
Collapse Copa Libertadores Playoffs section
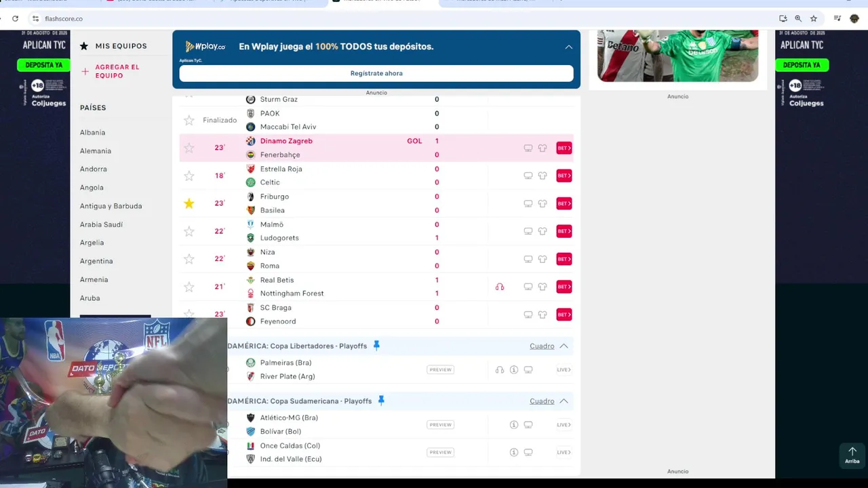[x=564, y=346]
